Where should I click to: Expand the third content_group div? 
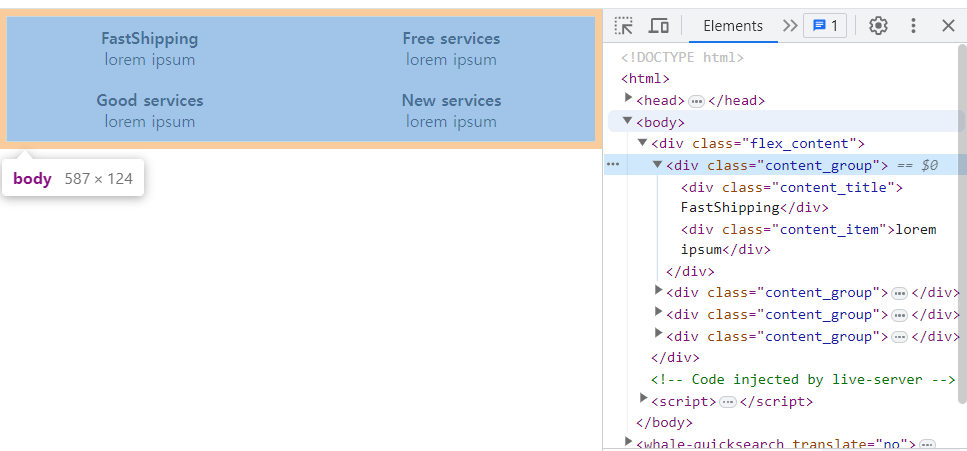pyautogui.click(x=658, y=312)
